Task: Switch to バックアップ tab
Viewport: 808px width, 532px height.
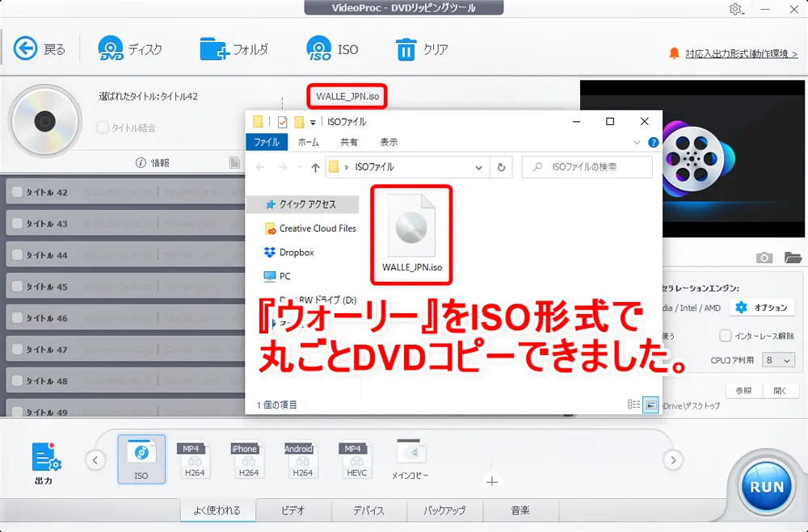Action: [444, 510]
